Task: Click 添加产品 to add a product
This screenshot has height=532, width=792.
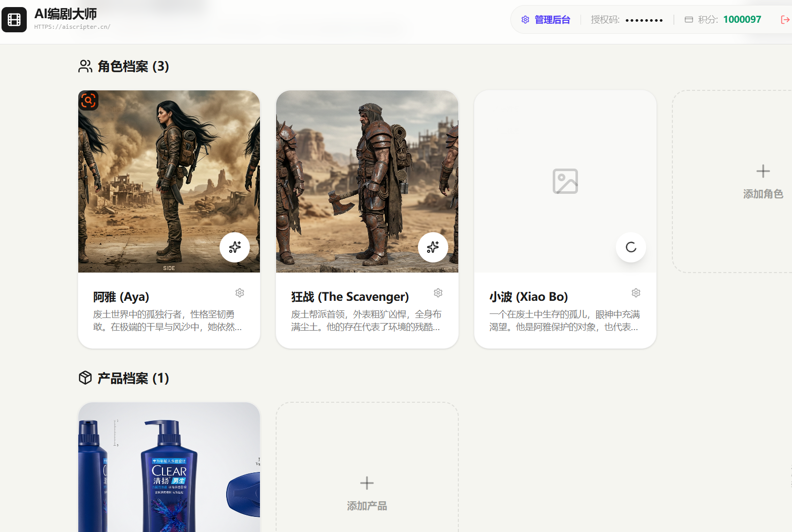Action: pos(367,493)
